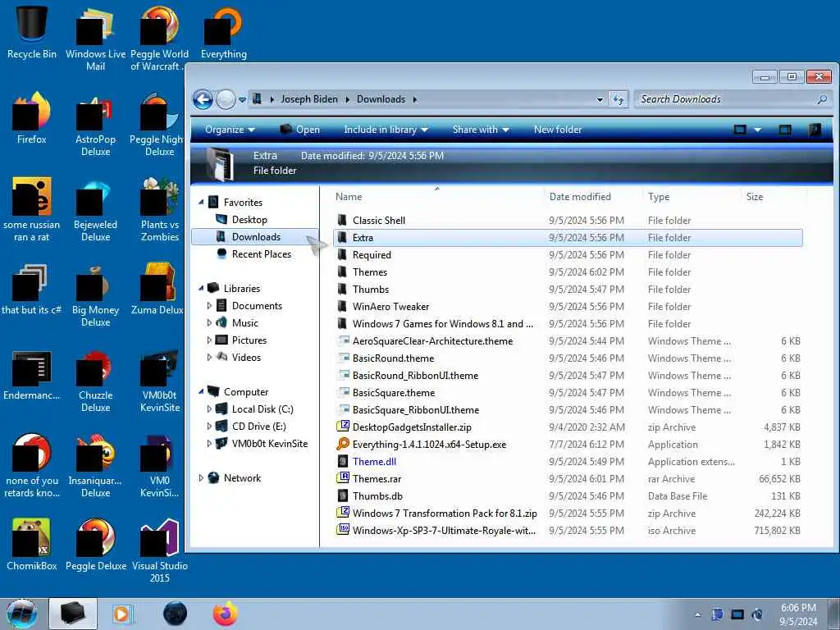The width and height of the screenshot is (840, 630).
Task: Click Joseph Biden in the address path
Action: pos(309,99)
